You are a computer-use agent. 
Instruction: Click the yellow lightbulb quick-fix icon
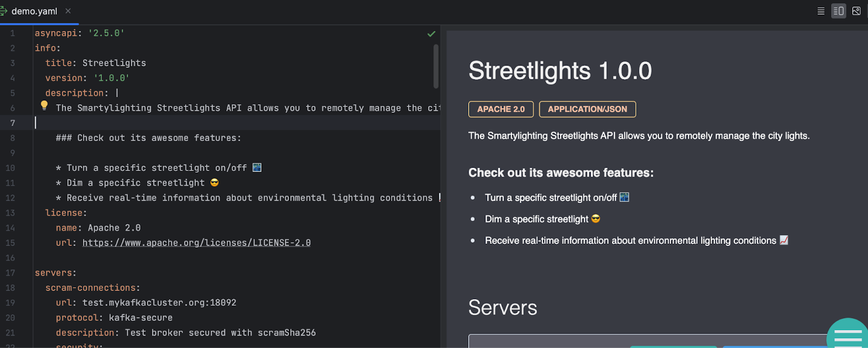pyautogui.click(x=44, y=105)
